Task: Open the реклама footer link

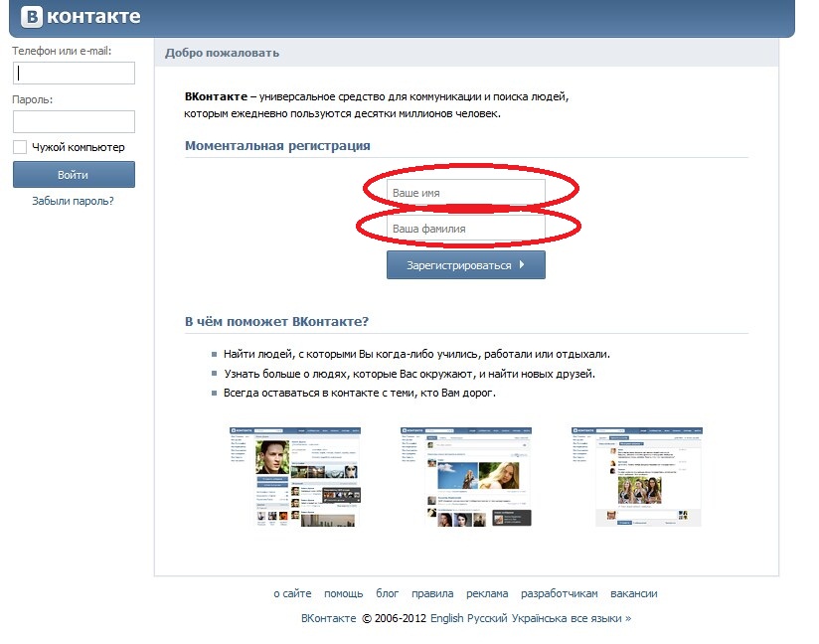Action: coord(487,594)
